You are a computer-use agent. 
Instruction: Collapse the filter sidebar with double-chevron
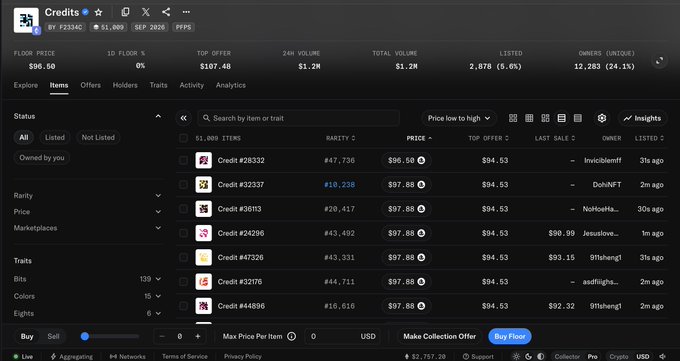[x=184, y=118]
